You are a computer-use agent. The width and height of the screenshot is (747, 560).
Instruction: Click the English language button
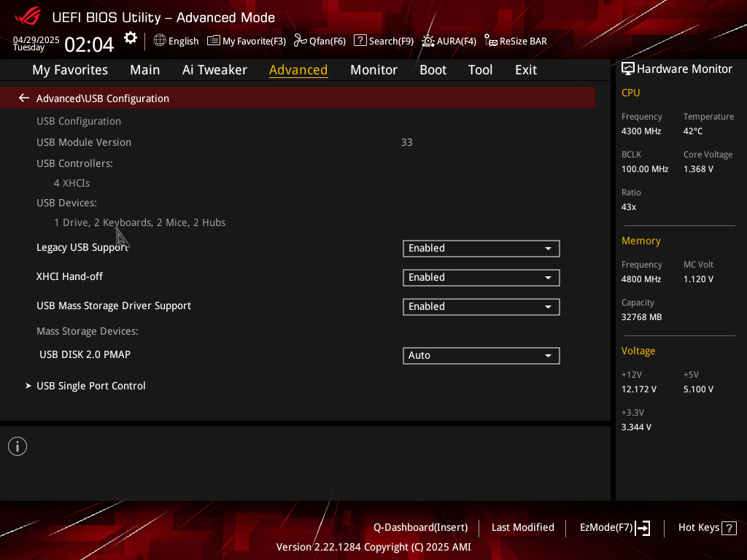[177, 41]
